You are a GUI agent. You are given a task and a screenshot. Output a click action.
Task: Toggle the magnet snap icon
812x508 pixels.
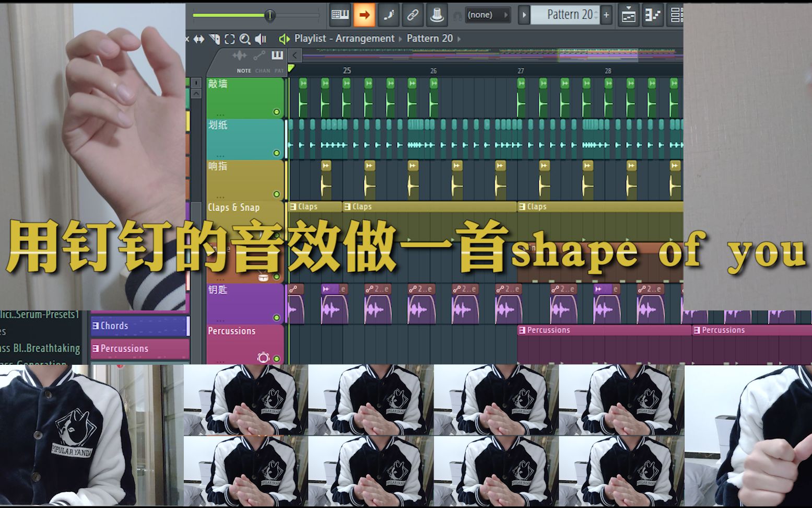coord(457,16)
